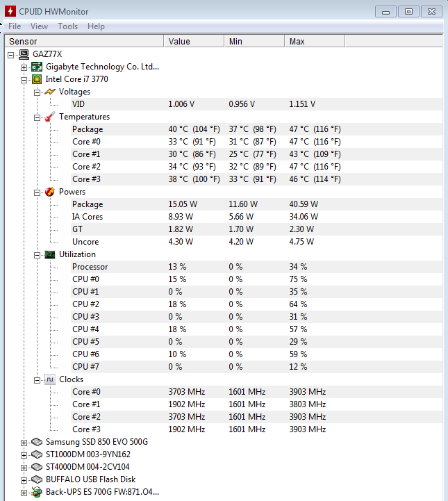Click the BUFFALO USB Flash Disk icon

[x=37, y=479]
